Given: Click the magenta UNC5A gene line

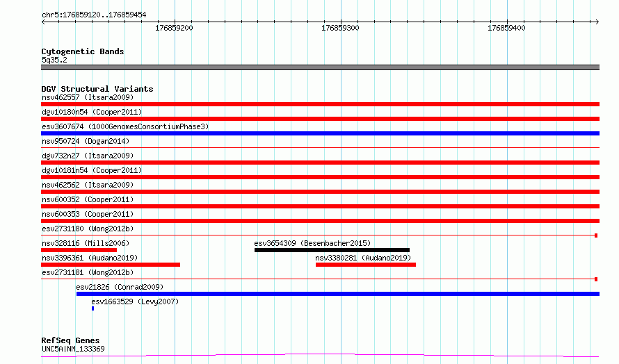Looking at the screenshot, I should coord(320,356).
